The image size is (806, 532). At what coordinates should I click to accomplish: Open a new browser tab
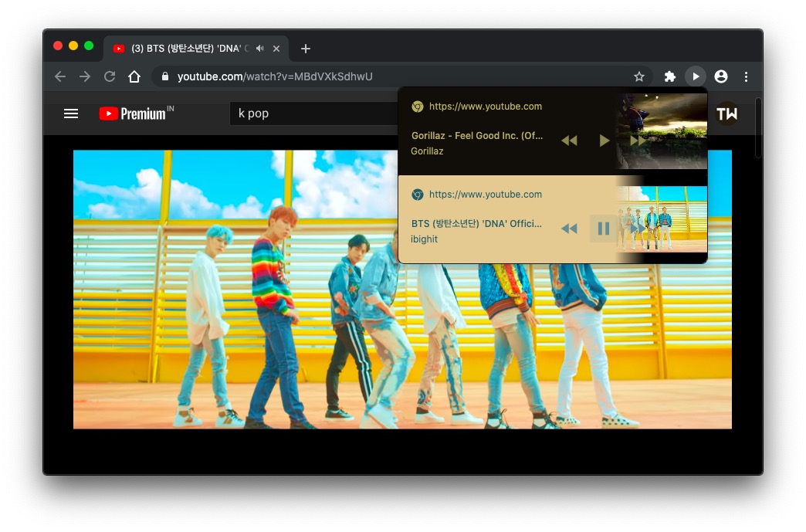pyautogui.click(x=306, y=49)
